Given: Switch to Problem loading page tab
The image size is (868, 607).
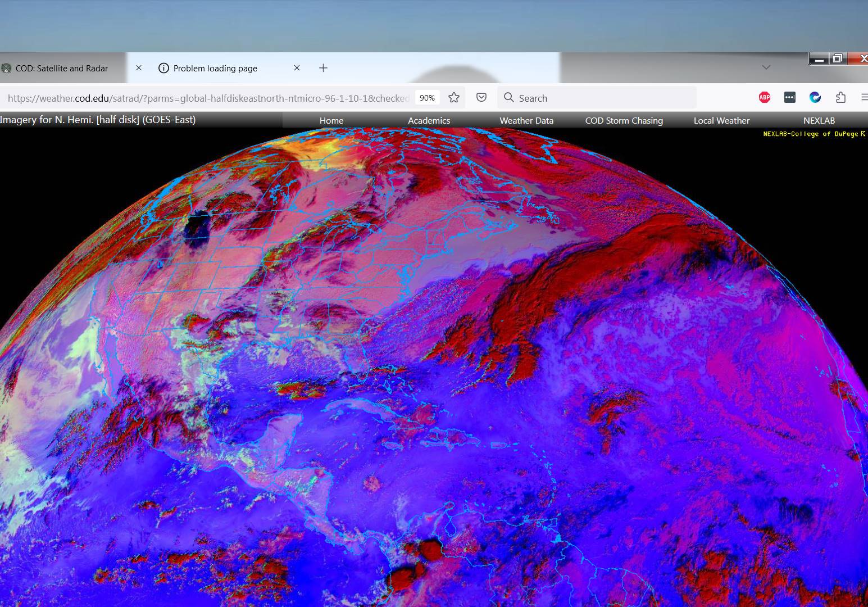Looking at the screenshot, I should 215,69.
